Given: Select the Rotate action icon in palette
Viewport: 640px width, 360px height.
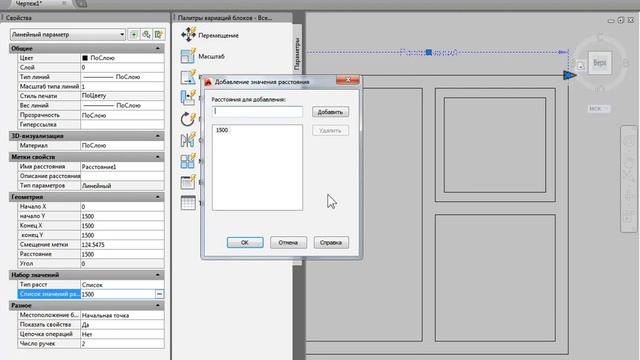Looking at the screenshot, I should (x=188, y=119).
